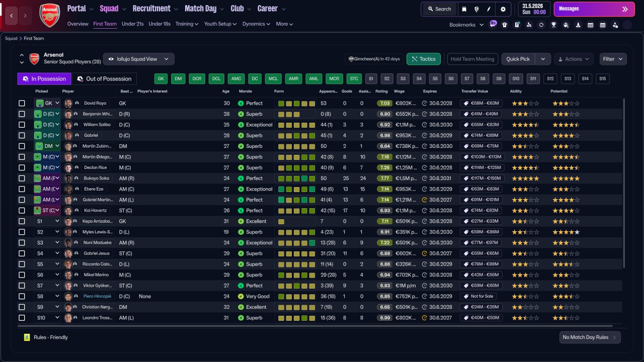The image size is (644, 362).
Task: Switch to the Out of Possession tab
Action: (x=104, y=79)
